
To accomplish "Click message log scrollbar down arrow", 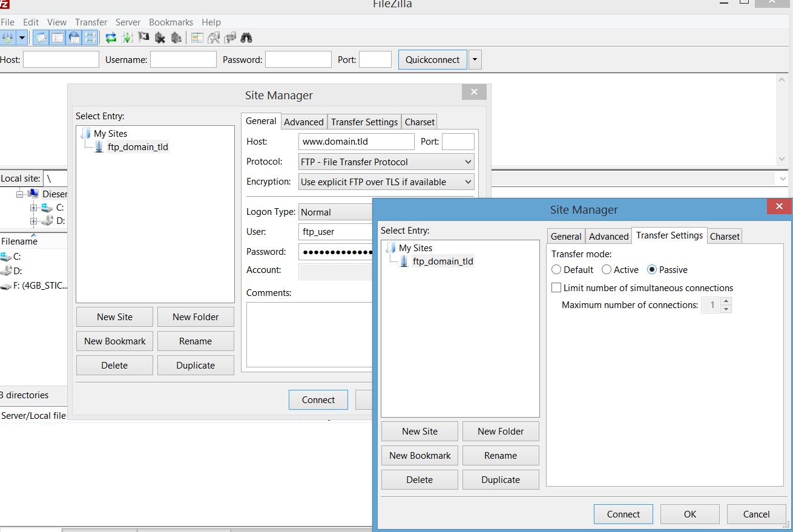I will coord(781,159).
